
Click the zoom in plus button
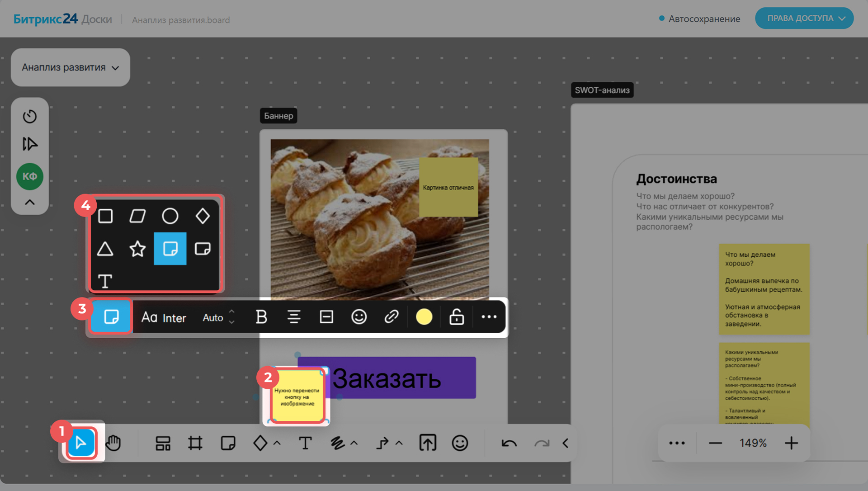pyautogui.click(x=791, y=443)
